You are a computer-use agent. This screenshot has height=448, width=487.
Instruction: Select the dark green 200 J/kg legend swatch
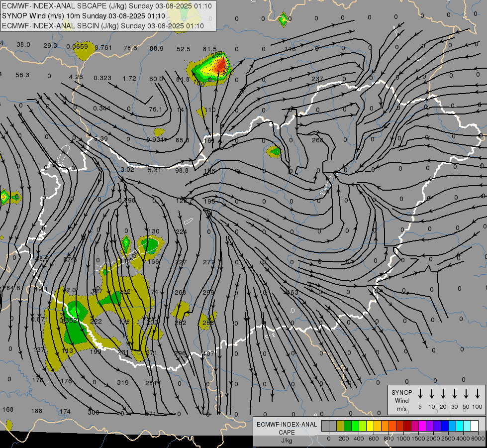[348, 426]
